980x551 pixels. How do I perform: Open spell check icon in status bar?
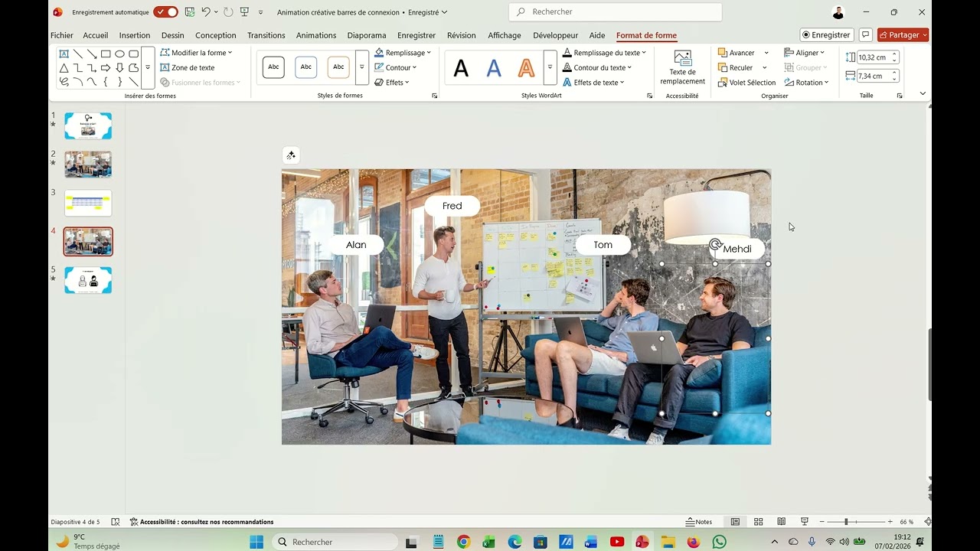(116, 522)
